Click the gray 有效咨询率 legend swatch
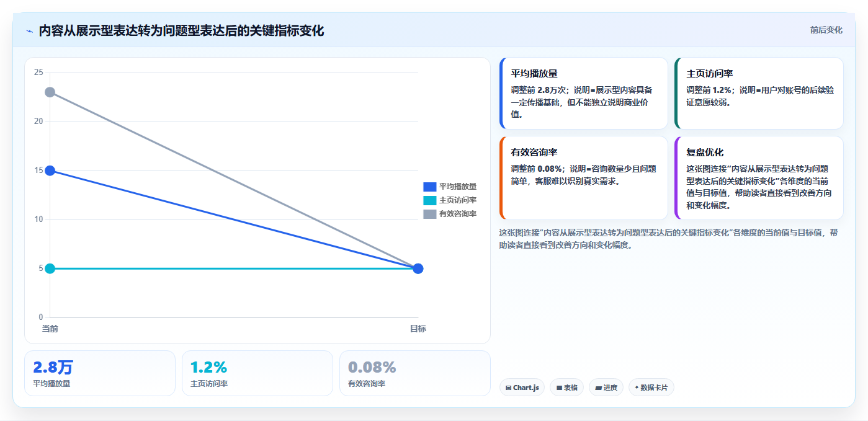 click(430, 214)
